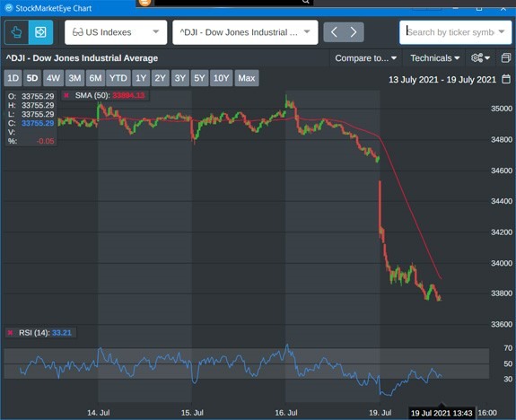Click the 19 Jul 2021 13:43 crosshair time label

coord(442,413)
